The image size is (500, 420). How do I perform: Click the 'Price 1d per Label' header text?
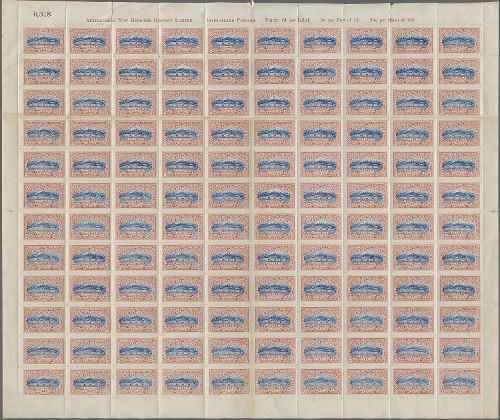pos(287,20)
